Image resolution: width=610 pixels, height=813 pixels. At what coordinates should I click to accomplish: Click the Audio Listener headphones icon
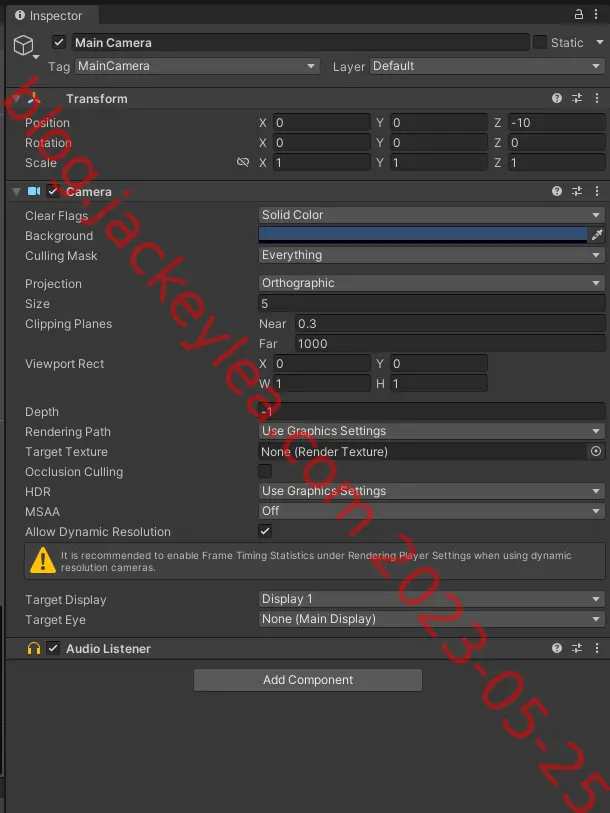coord(34,649)
